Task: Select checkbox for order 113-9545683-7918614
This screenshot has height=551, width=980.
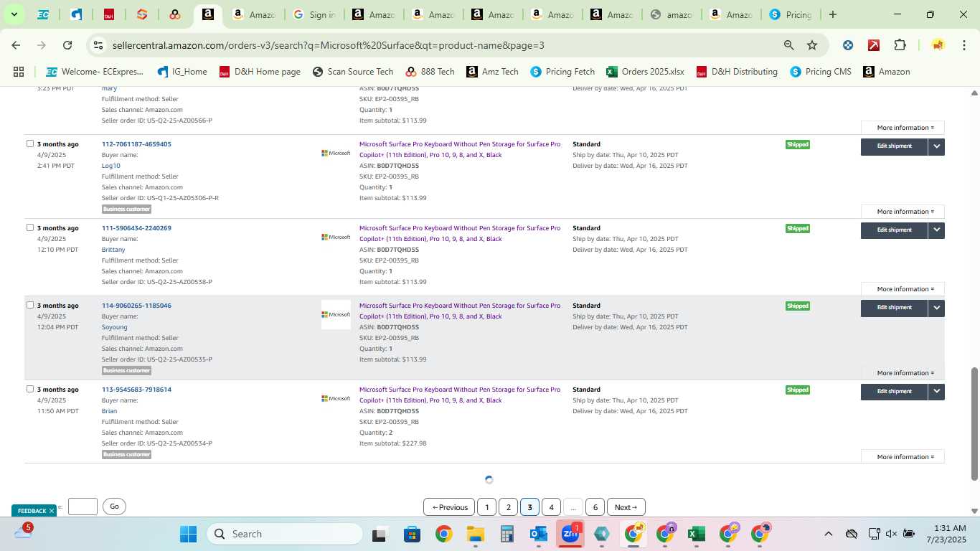Action: (x=30, y=389)
